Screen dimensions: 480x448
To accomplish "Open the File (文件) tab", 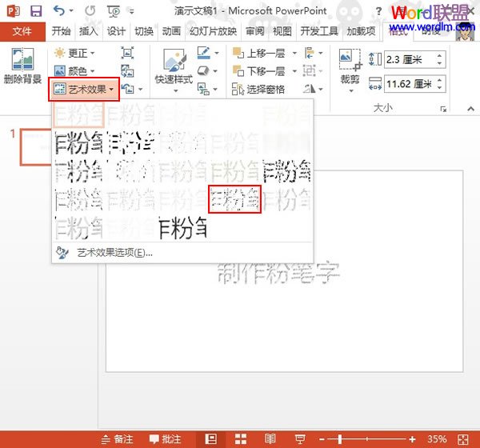I will click(x=22, y=31).
